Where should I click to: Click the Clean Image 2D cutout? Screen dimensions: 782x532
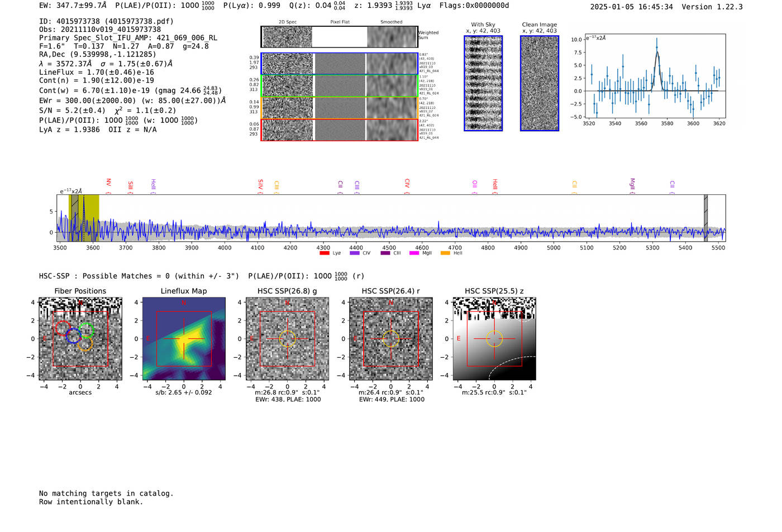540,83
